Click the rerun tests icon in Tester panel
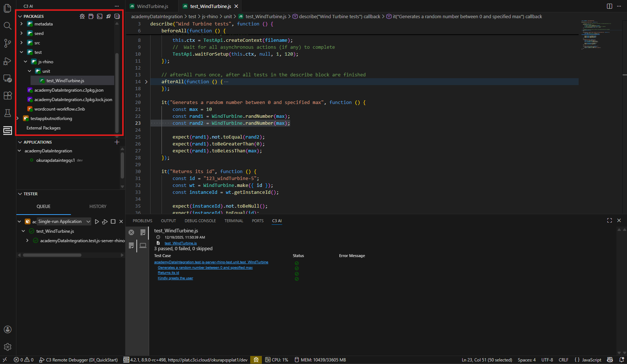The image size is (627, 364). pos(105,221)
